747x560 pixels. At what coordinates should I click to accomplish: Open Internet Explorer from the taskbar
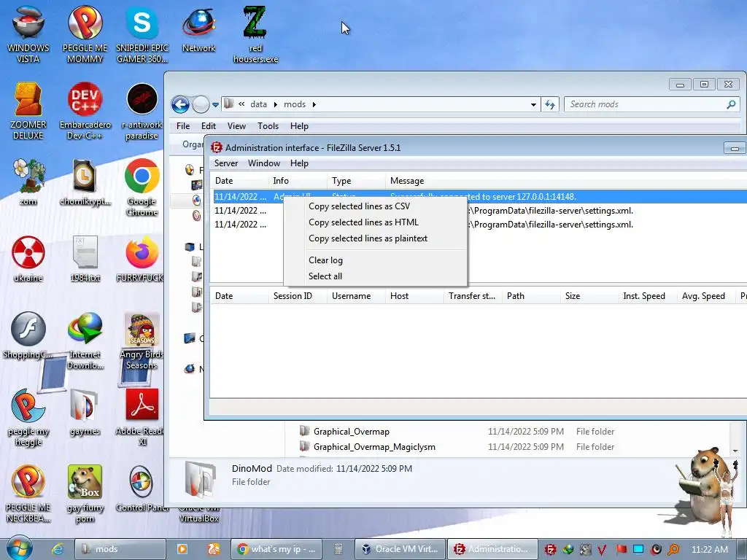(x=58, y=549)
